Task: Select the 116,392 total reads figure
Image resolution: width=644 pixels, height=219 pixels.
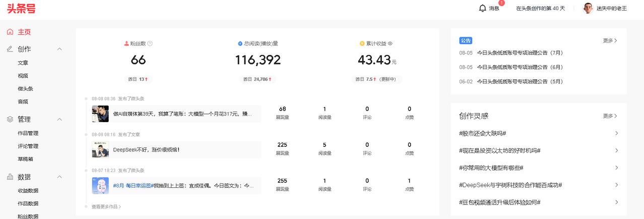Action: click(x=257, y=60)
